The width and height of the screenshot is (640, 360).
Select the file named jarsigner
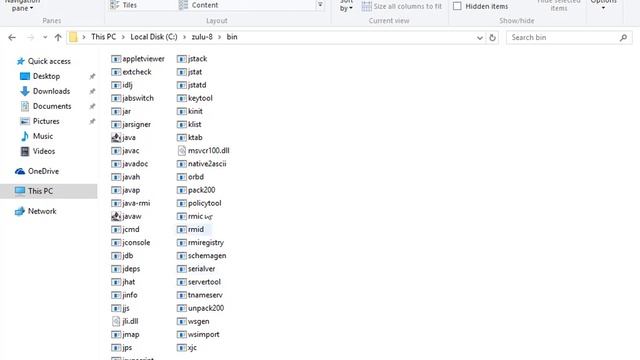point(131,124)
